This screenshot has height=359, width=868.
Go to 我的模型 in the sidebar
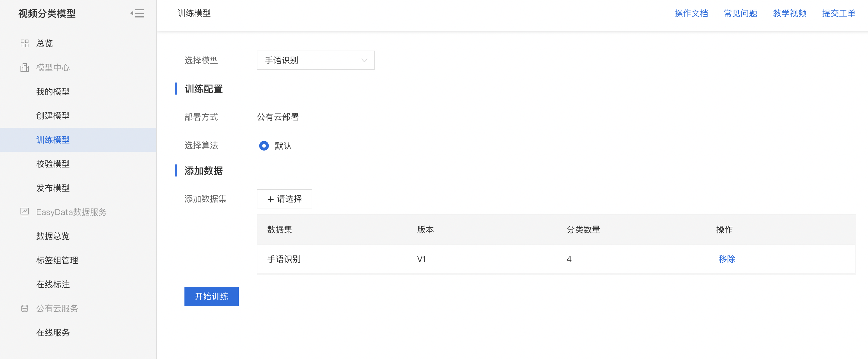53,92
